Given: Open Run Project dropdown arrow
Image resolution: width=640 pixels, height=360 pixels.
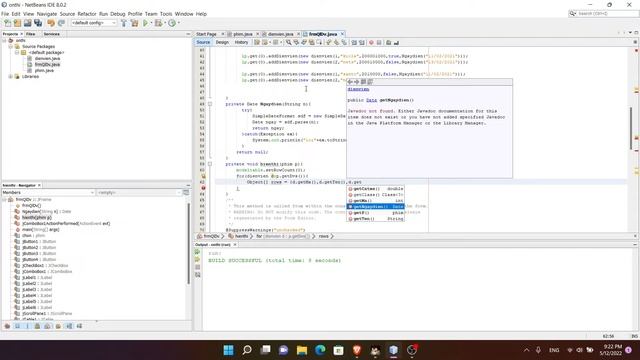Looking at the screenshot, I should pos(151,23).
